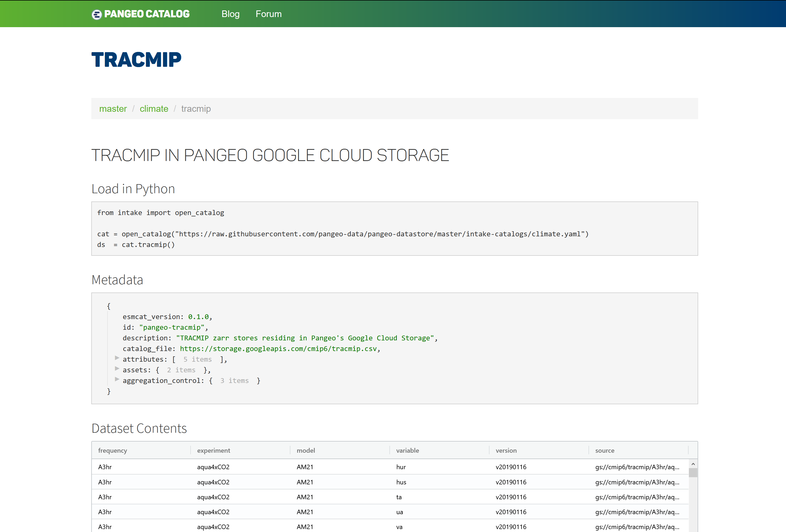786x532 pixels.
Task: Click the "5 items" attributes summary
Action: pos(197,359)
